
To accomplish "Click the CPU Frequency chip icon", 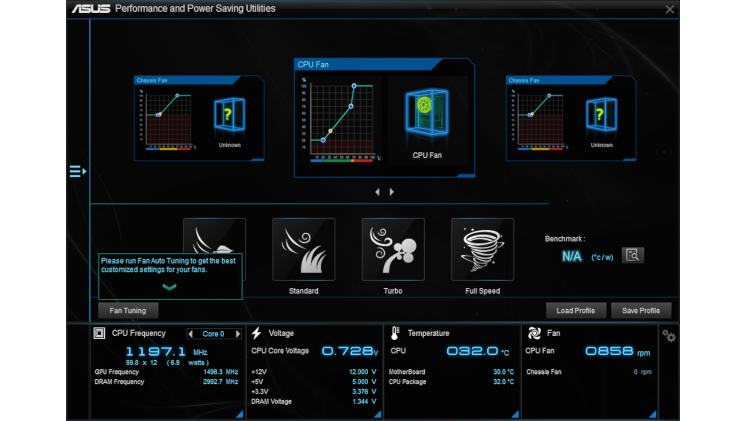I will coord(99,333).
